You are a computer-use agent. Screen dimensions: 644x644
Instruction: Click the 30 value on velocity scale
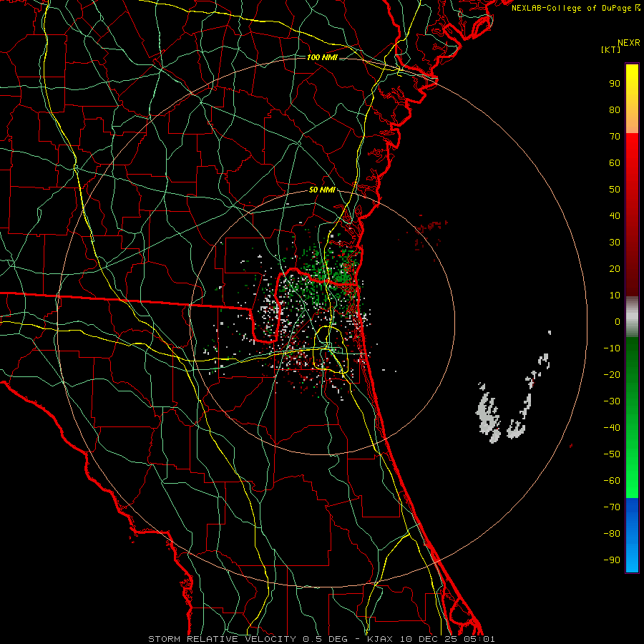(x=615, y=243)
